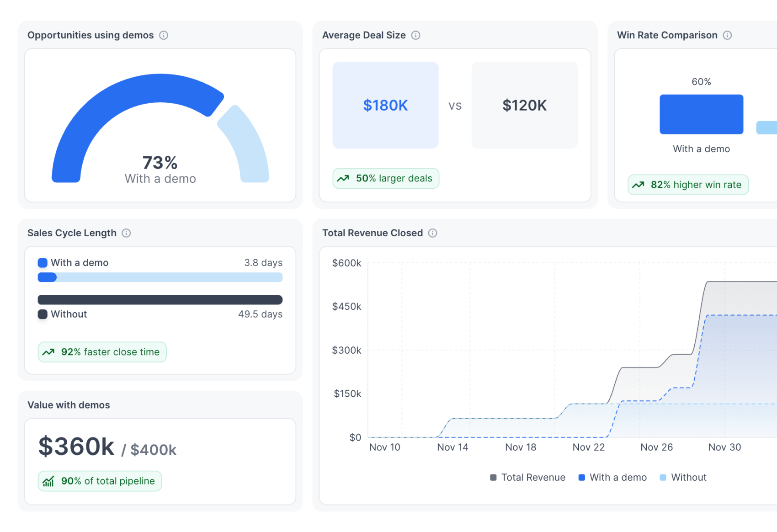Click info icon beside Opportunities using demos
Screen dimensions: 777x532
164,35
